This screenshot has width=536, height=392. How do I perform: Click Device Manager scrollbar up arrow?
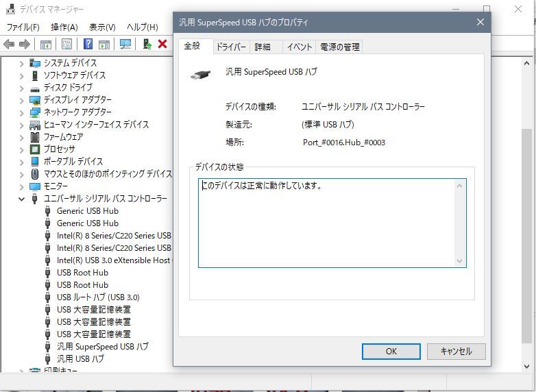[x=527, y=63]
